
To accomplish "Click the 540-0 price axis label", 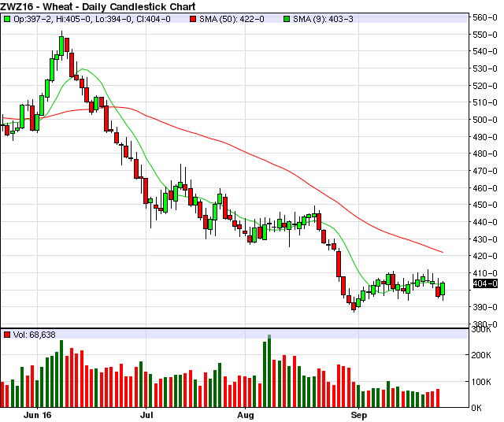I will [485, 51].
